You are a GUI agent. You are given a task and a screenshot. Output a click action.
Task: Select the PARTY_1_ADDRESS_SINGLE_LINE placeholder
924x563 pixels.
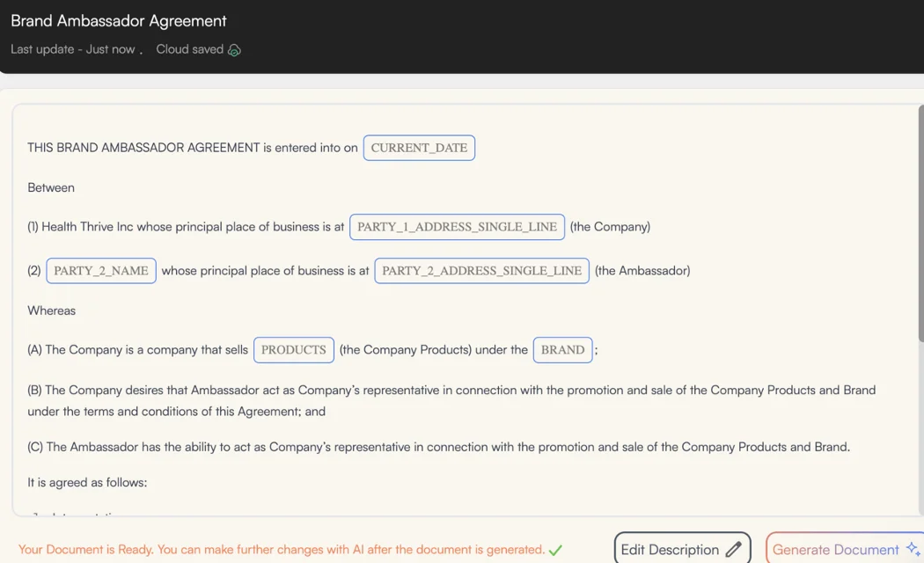(457, 227)
